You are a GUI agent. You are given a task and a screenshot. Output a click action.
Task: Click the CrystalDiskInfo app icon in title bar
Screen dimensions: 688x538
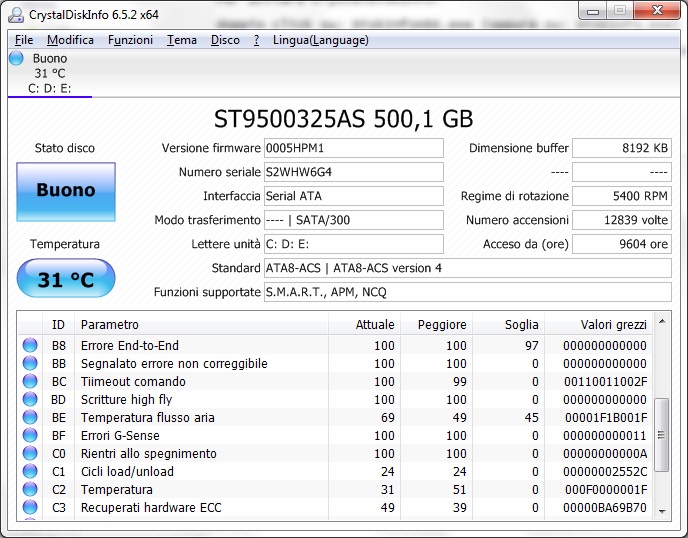click(x=16, y=14)
